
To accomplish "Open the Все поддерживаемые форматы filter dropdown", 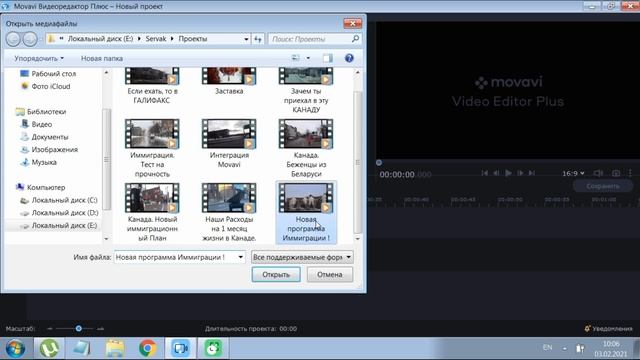I will pyautogui.click(x=302, y=257).
